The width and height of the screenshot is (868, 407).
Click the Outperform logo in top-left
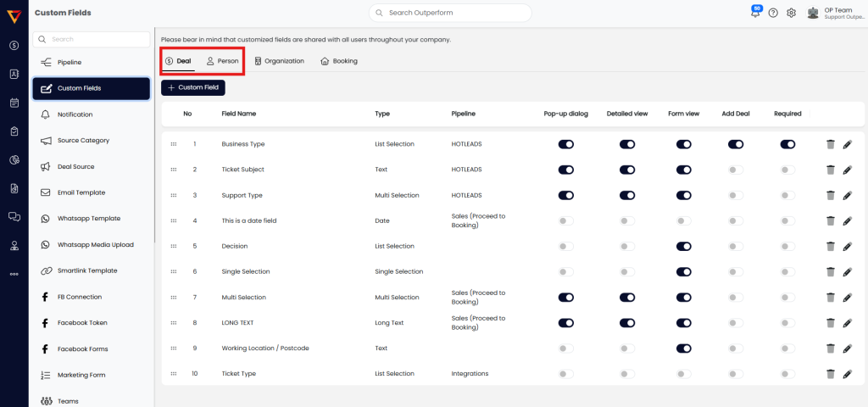[14, 14]
